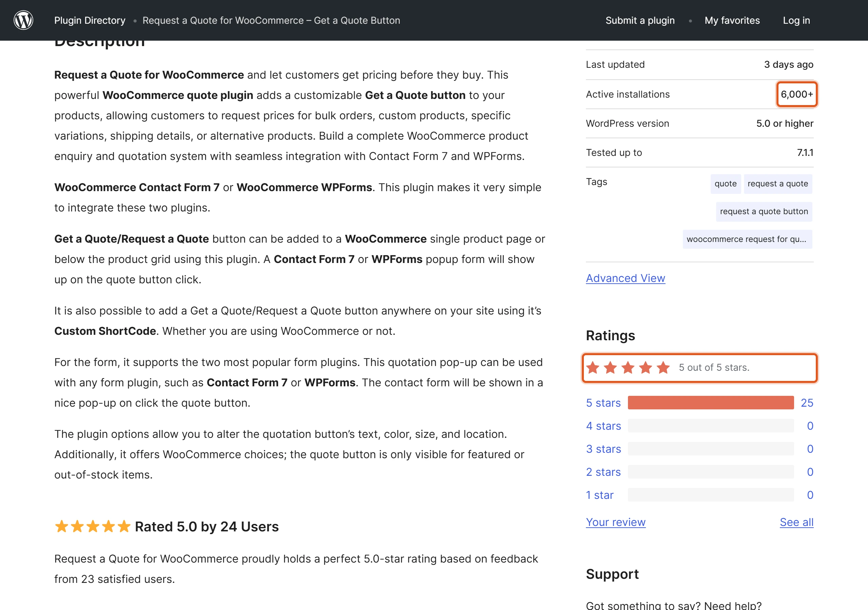Go to My favorites
This screenshot has width=868, height=610.
(x=732, y=20)
